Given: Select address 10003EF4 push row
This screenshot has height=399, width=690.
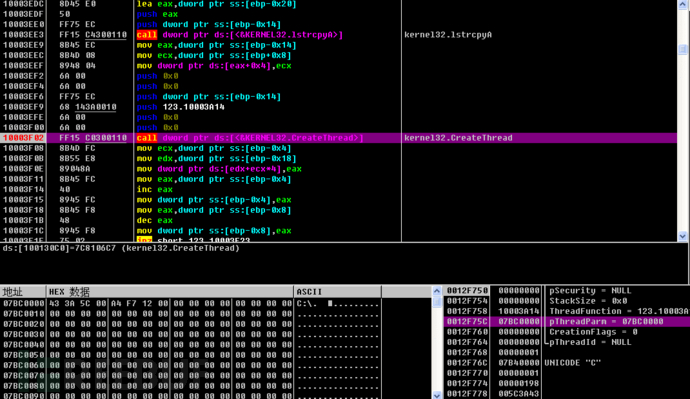Looking at the screenshot, I should (x=23, y=86).
